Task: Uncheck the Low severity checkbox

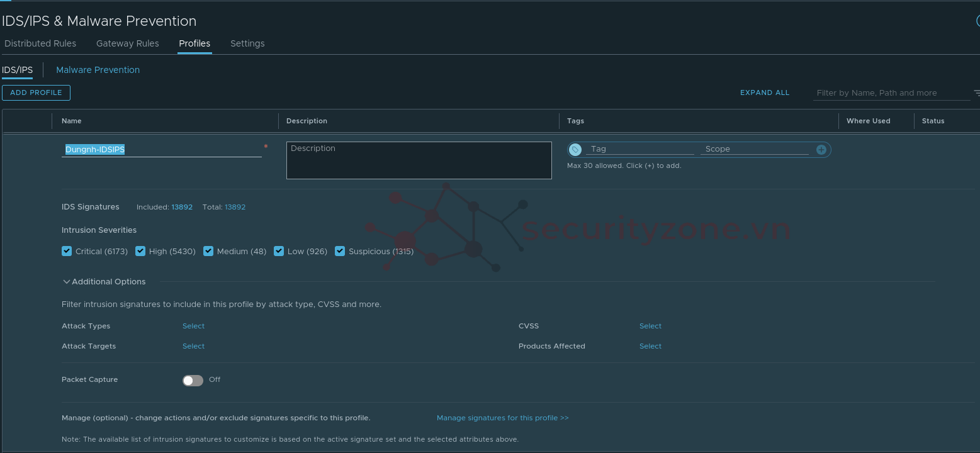Action: pos(279,251)
